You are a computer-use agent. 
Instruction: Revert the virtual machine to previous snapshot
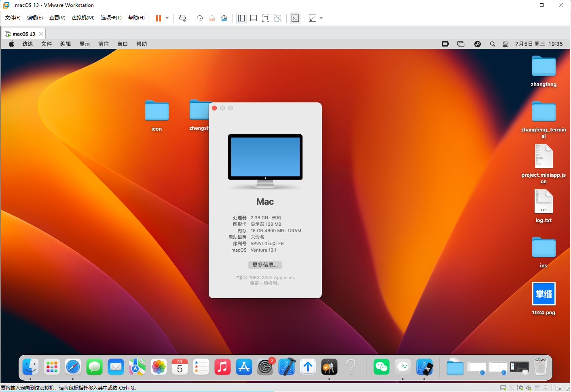click(x=212, y=18)
